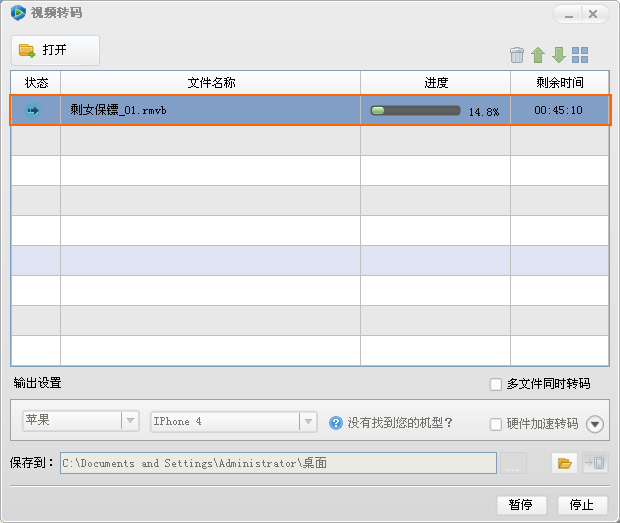This screenshot has height=523, width=620.
Task: Click the 文件名称 column header
Action: 211,83
